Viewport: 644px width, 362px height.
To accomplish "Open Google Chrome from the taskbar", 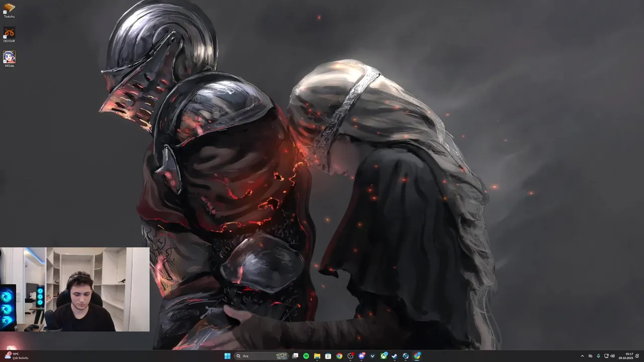I will coord(339,356).
